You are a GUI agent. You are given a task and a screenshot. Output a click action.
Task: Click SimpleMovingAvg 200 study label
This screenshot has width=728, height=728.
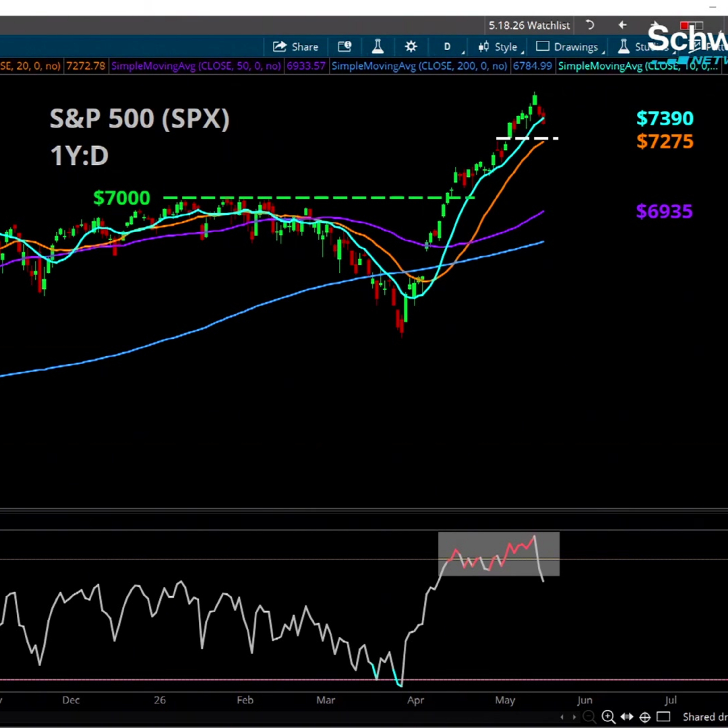pos(419,66)
